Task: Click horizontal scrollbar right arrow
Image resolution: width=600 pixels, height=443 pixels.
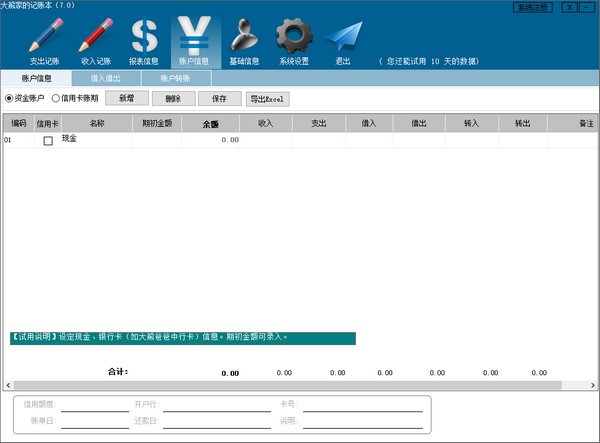Action: tap(593, 385)
